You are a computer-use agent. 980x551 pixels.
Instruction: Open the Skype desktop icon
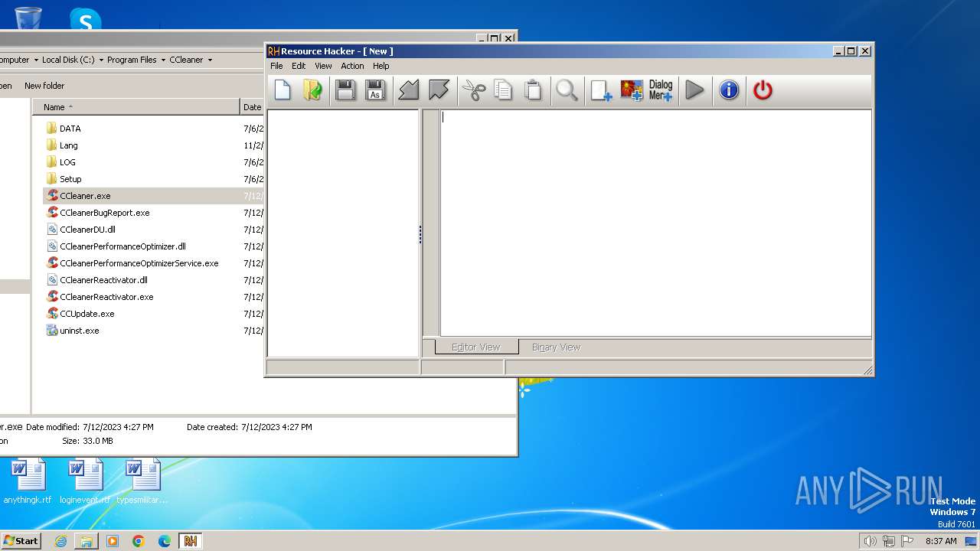(x=85, y=18)
